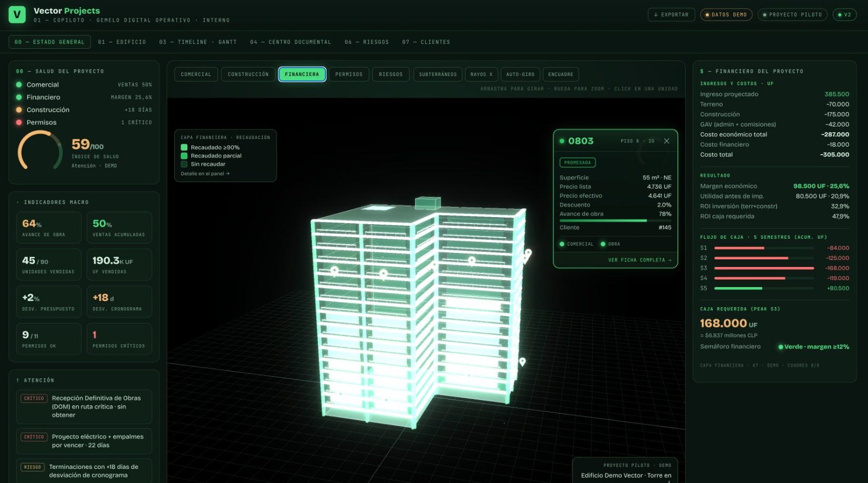Click the 9/11 Permisos OK card
Viewport: 868px width, 483px height.
click(48, 339)
